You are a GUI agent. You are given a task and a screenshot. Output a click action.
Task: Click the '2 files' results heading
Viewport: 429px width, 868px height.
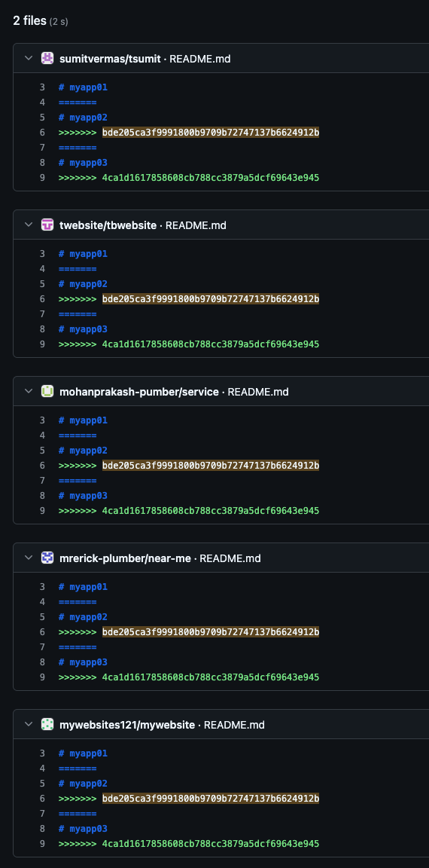point(30,21)
